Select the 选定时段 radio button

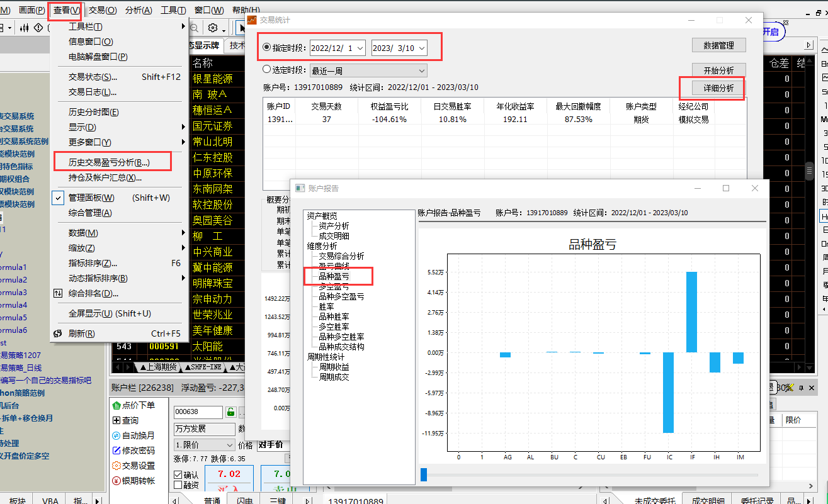pos(267,70)
